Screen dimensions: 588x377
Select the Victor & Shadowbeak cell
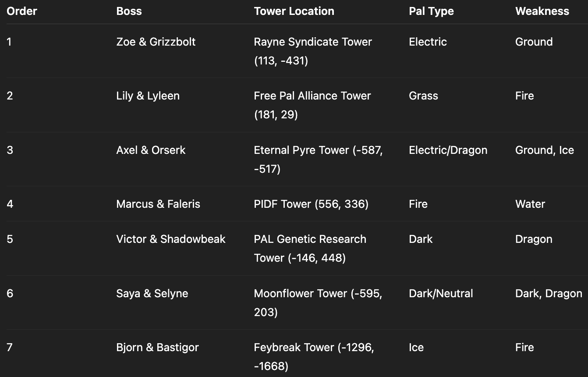[x=171, y=239]
